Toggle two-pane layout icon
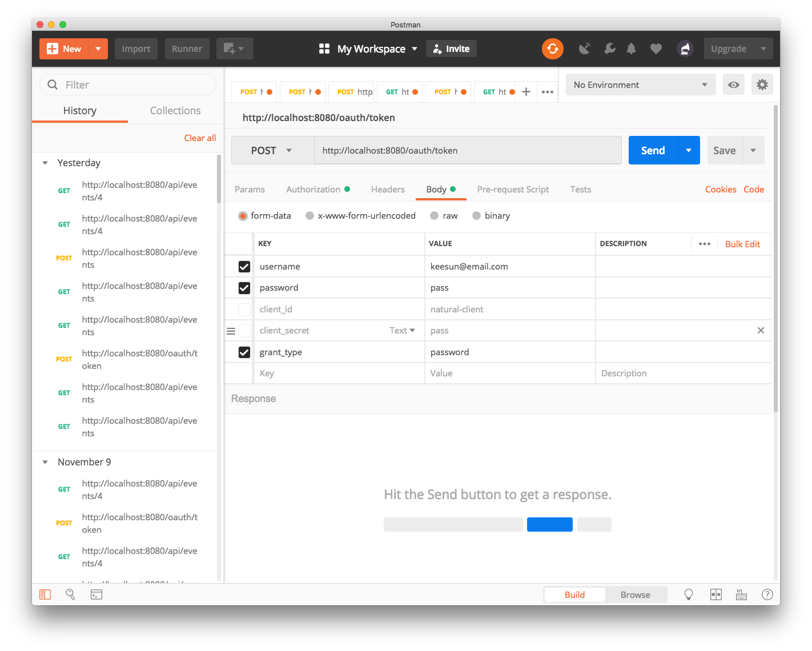Viewport: 812px width, 651px height. [716, 594]
